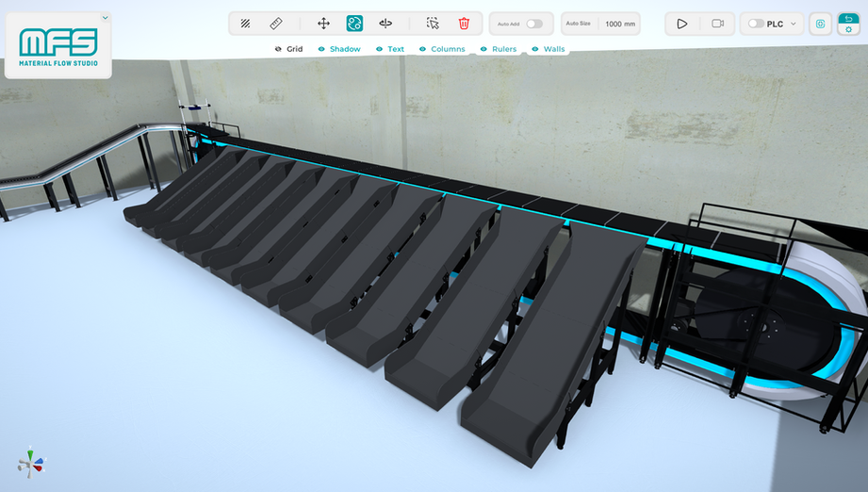Select the ruler measure tool
Screen dimensions: 868x492
(x=276, y=24)
